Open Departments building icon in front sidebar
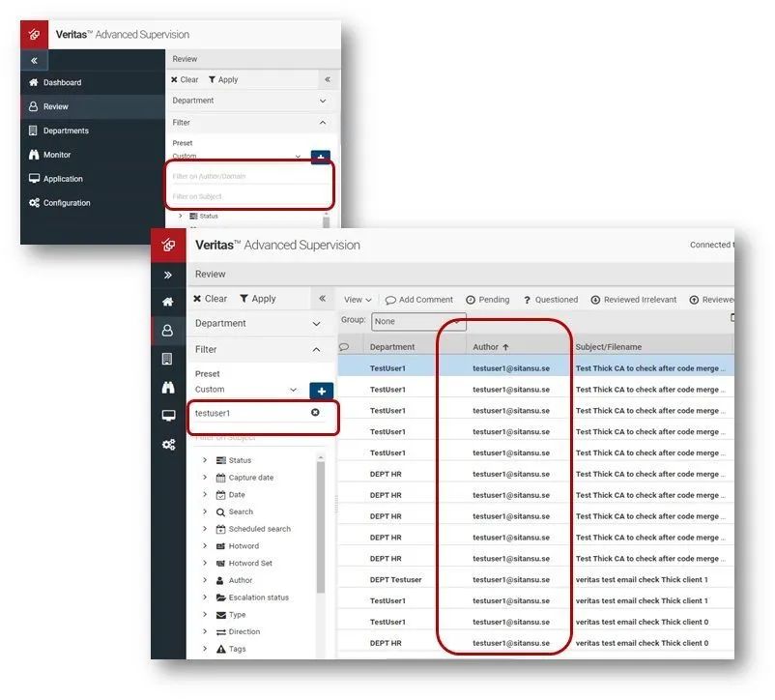Viewport: 775px width, 700px height. pyautogui.click(x=168, y=359)
